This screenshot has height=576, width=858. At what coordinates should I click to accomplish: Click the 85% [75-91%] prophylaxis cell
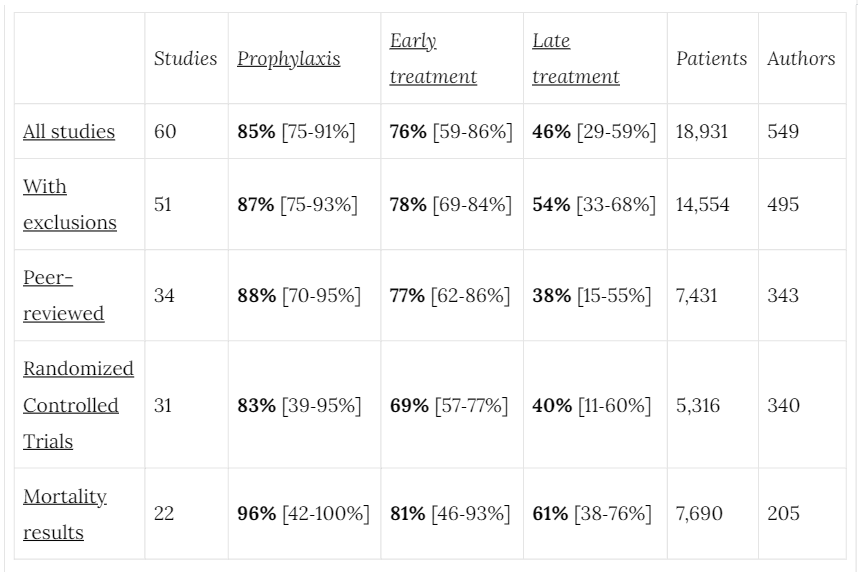click(x=296, y=132)
